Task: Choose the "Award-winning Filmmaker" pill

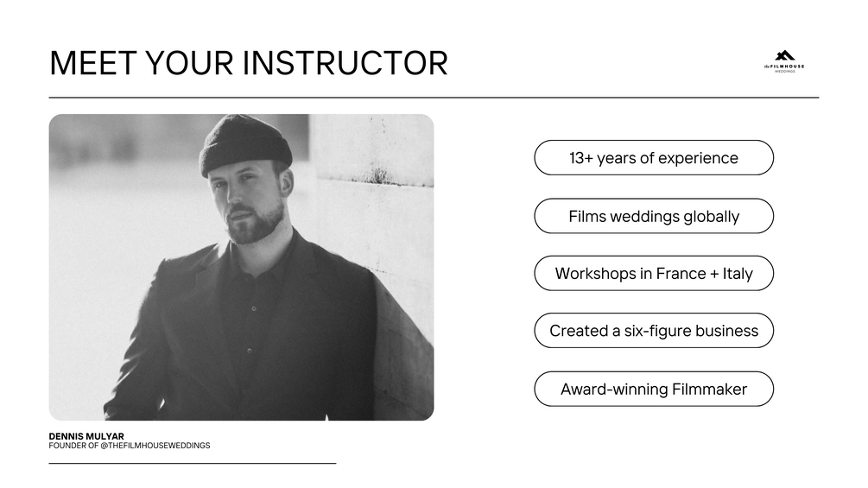Action: pyautogui.click(x=654, y=389)
